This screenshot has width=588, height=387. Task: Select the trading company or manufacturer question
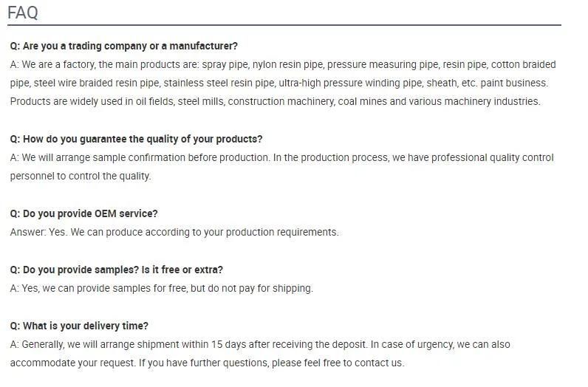pyautogui.click(x=124, y=46)
